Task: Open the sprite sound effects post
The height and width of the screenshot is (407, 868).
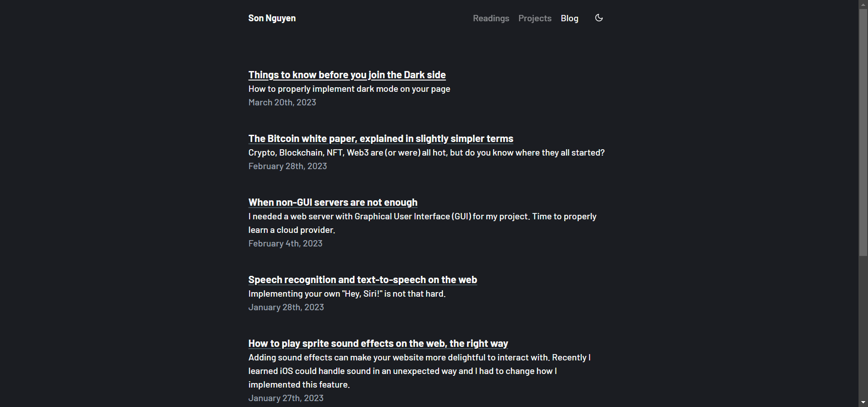Action: pyautogui.click(x=378, y=344)
